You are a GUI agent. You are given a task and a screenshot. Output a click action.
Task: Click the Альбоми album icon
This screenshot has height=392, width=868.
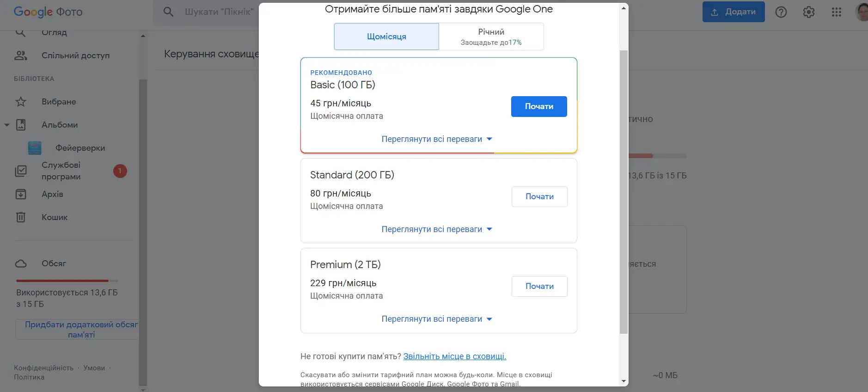click(x=21, y=125)
